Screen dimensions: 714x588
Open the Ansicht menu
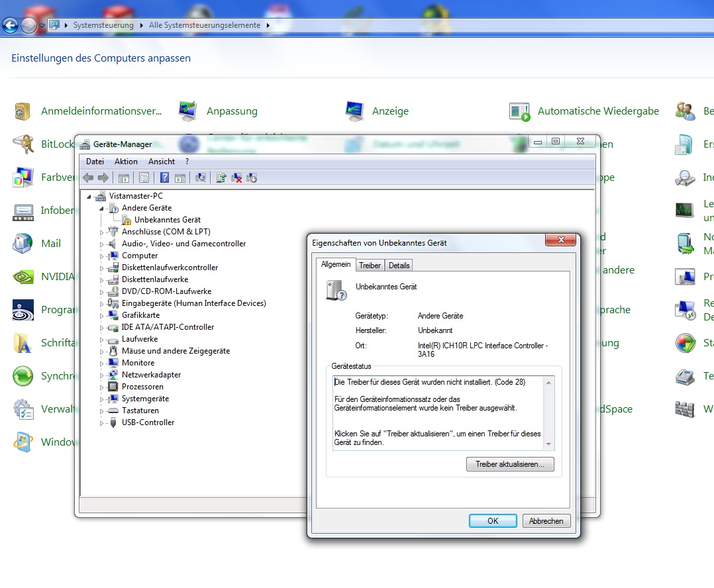tap(162, 162)
